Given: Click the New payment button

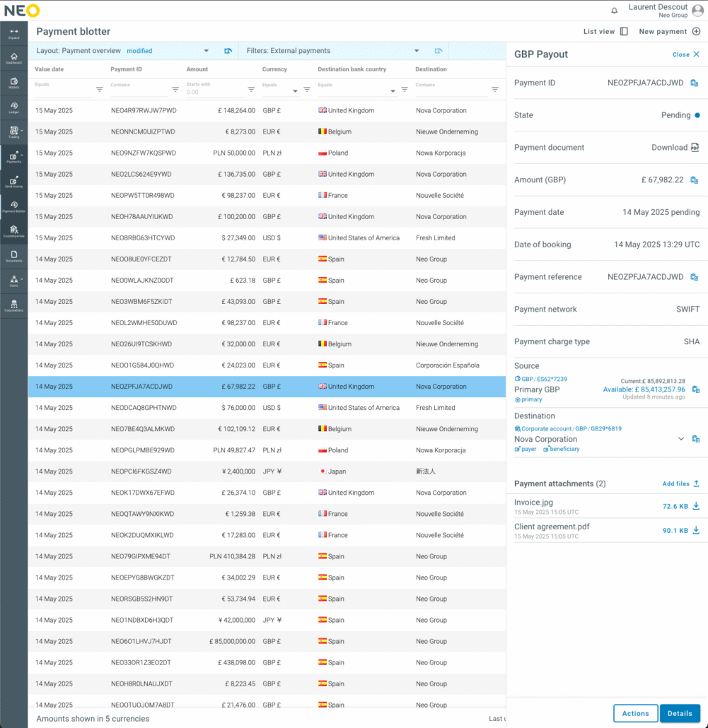Looking at the screenshot, I should coord(669,31).
